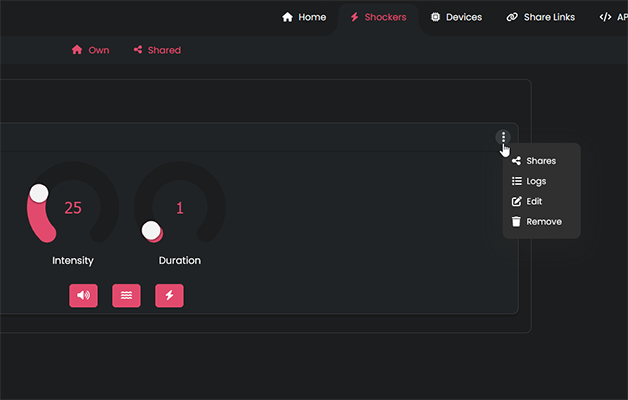Open the Share Links page
Image resolution: width=628 pixels, height=400 pixels.
tap(541, 17)
